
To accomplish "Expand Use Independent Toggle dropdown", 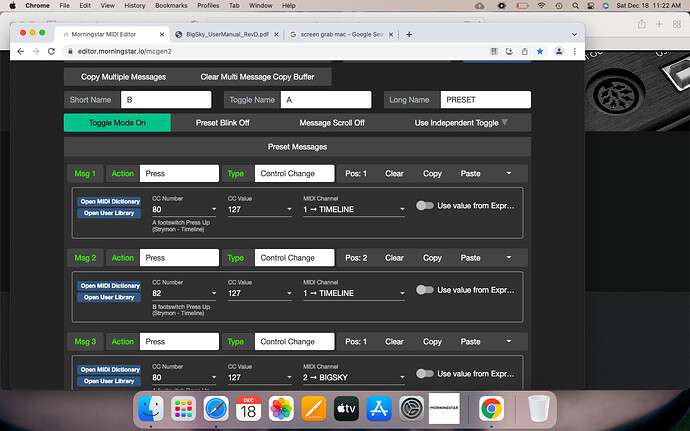I will [461, 123].
